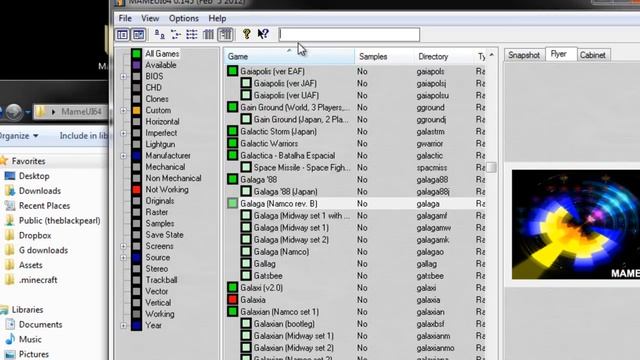Click the game list scrollbar thumb
The image size is (640, 360).
click(491, 167)
